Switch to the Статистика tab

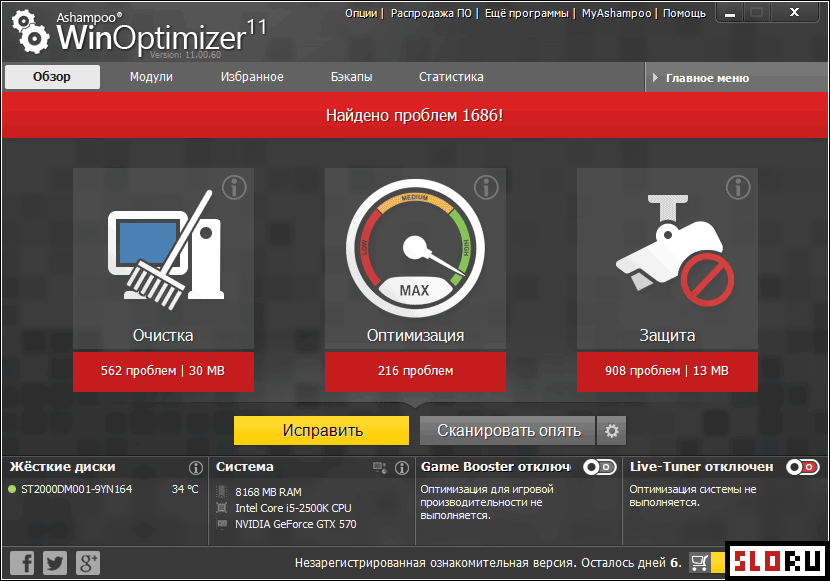(451, 77)
